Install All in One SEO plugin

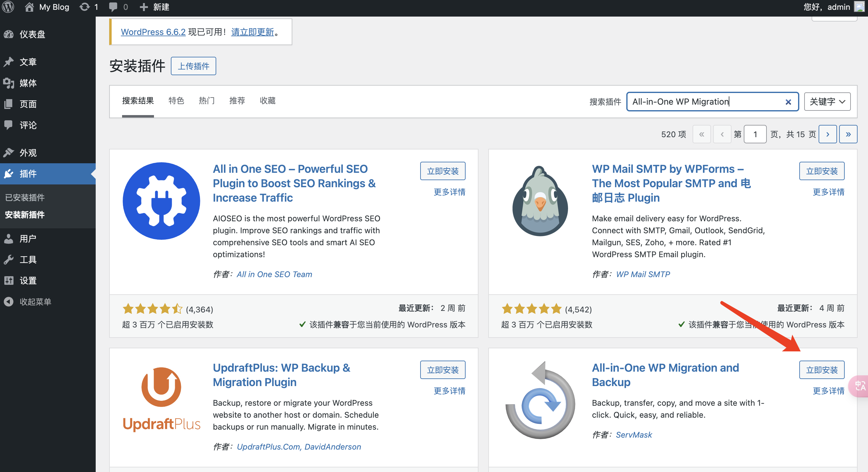443,171
